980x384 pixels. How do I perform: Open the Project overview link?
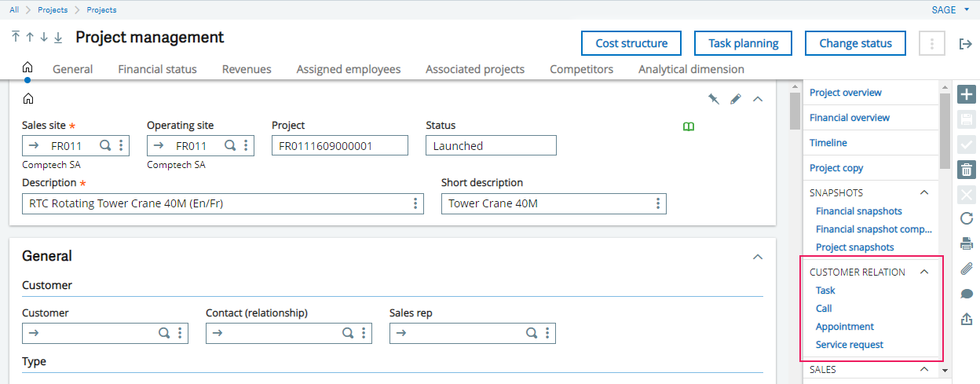845,93
